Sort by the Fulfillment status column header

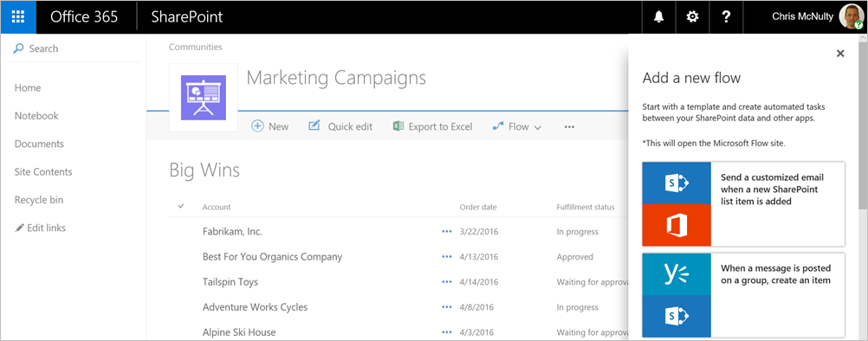(x=586, y=207)
